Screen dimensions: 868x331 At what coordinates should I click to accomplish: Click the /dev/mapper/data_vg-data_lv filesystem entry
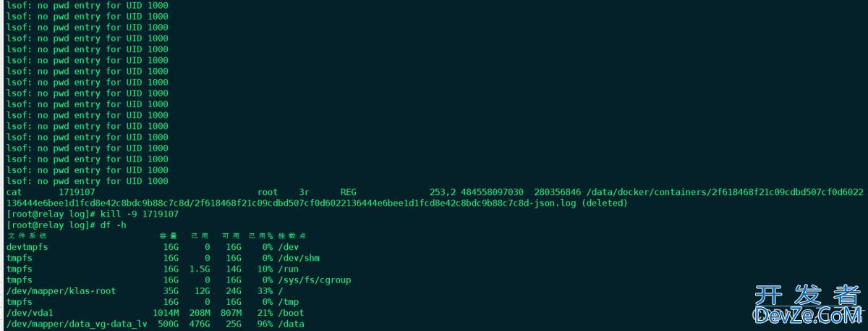77,324
